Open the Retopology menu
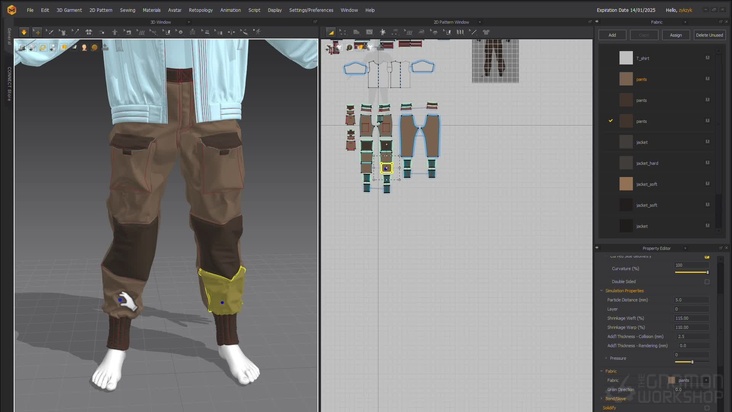This screenshot has width=732, height=412. [201, 10]
